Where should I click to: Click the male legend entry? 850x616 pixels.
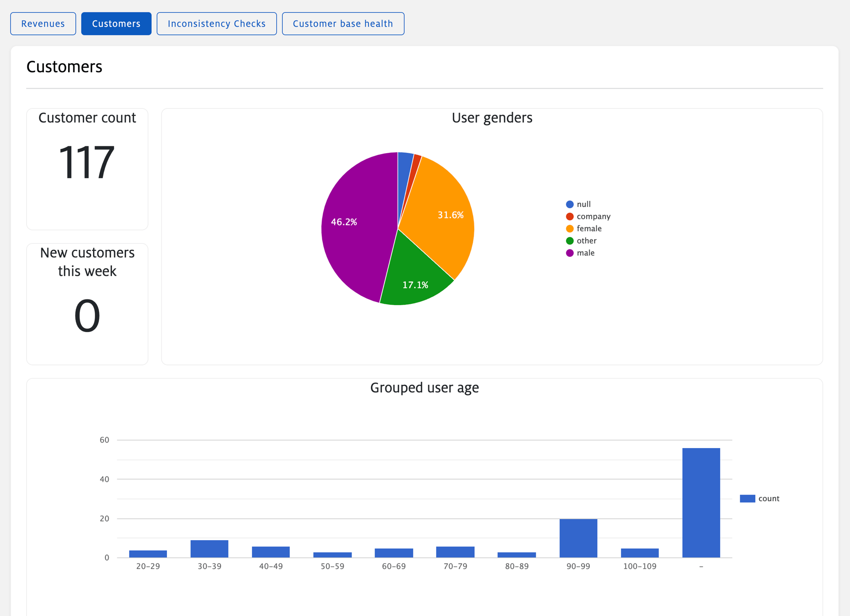click(585, 253)
